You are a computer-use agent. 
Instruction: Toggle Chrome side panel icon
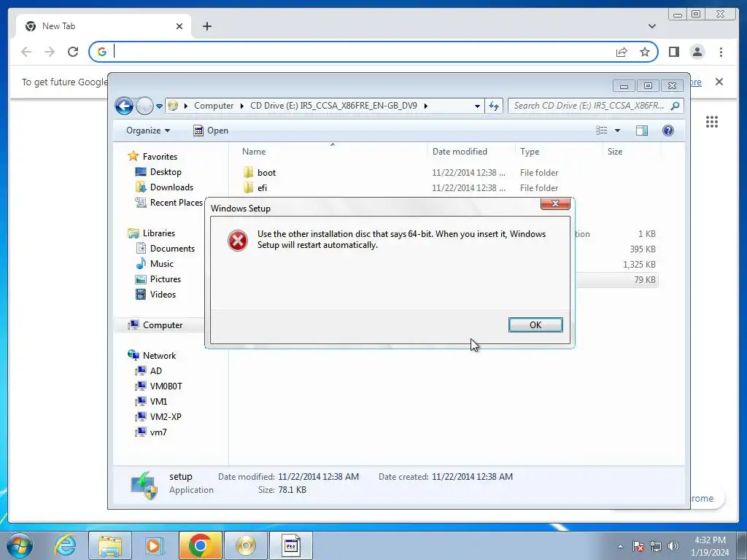point(673,52)
